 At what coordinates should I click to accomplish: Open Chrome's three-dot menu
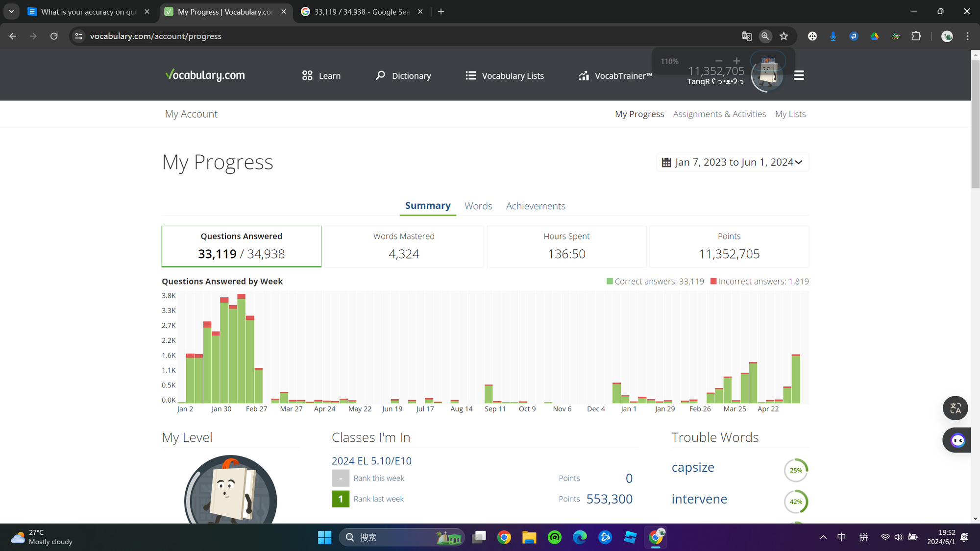point(967,36)
